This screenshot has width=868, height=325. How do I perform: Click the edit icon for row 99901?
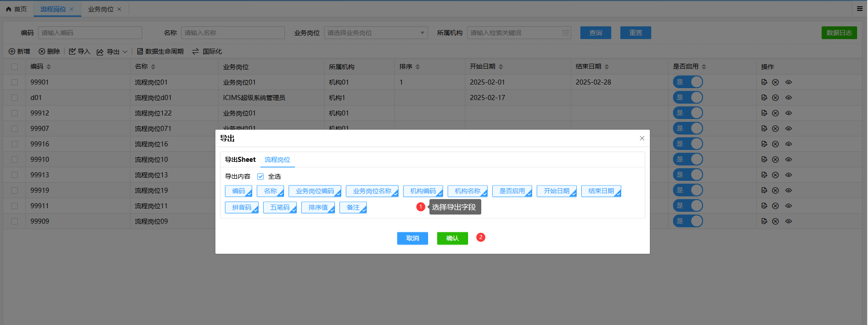coord(764,82)
